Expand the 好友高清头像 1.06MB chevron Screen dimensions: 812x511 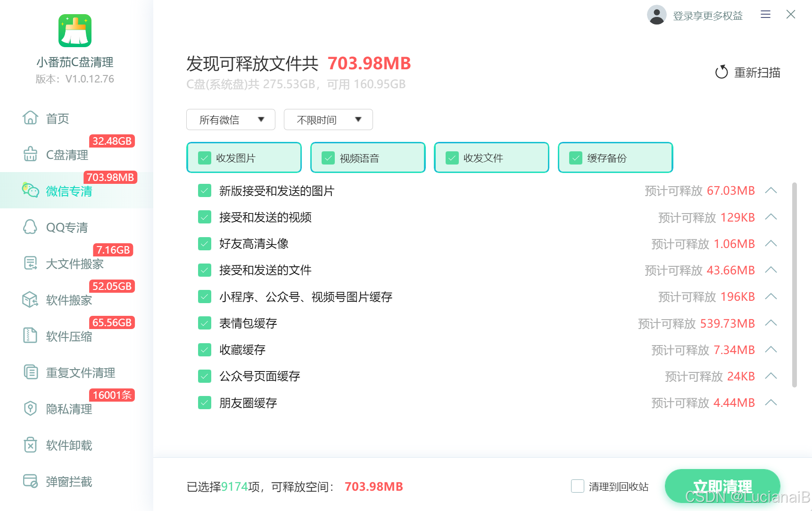(x=771, y=243)
